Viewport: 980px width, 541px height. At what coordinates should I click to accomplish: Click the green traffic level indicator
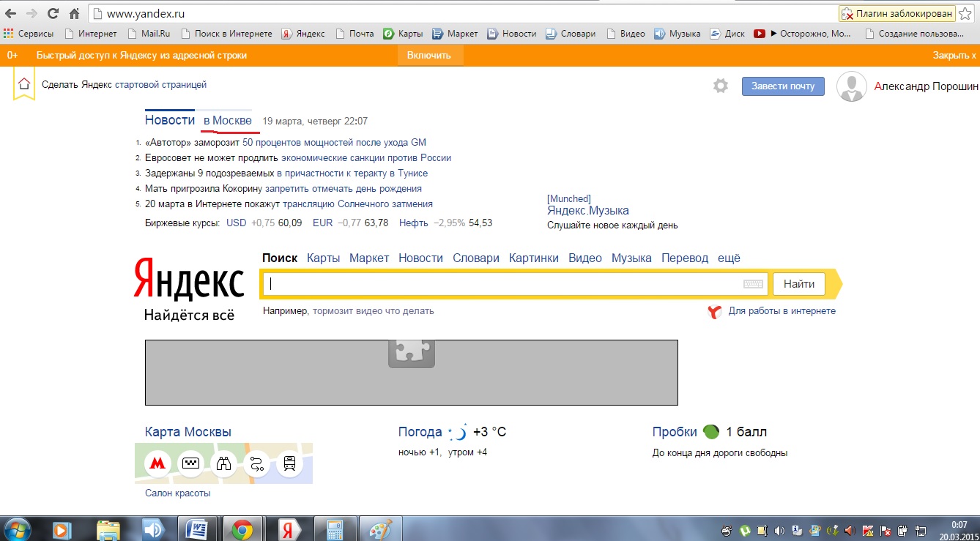[710, 432]
